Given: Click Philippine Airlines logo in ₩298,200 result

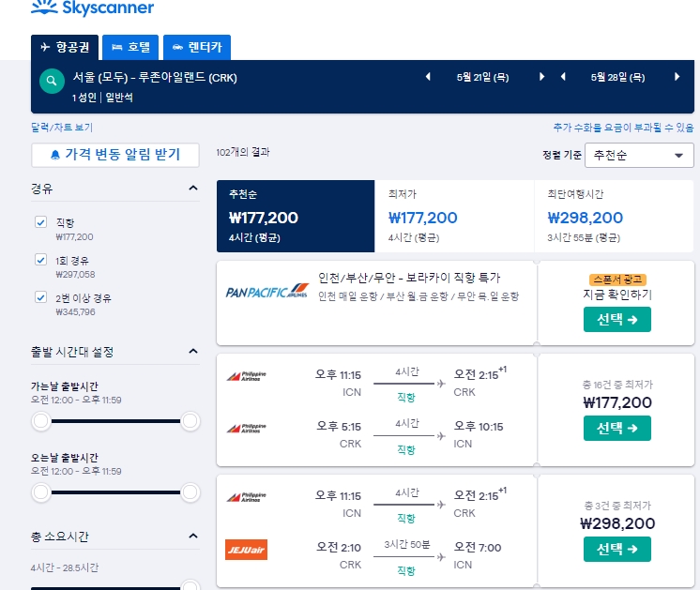Looking at the screenshot, I should (x=246, y=497).
